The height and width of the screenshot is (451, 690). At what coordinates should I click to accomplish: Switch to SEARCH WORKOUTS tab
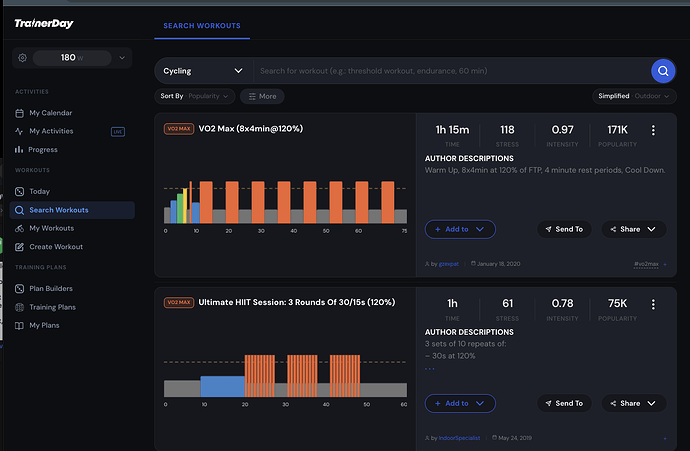tap(202, 26)
